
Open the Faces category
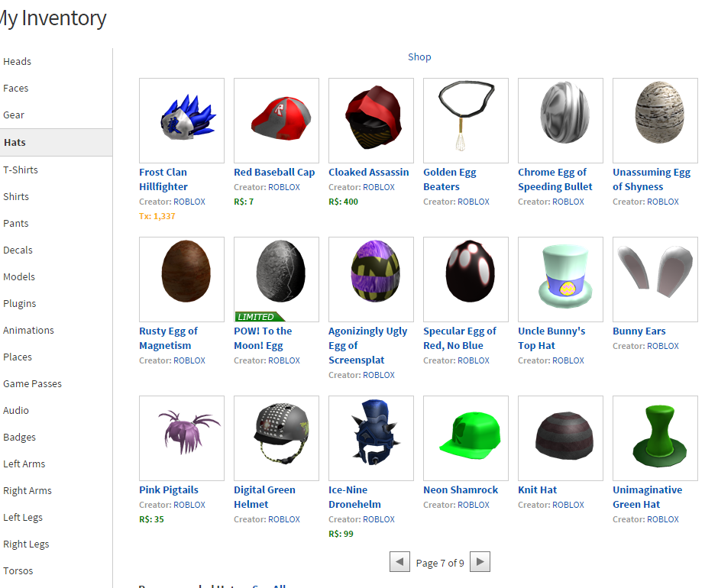[15, 88]
